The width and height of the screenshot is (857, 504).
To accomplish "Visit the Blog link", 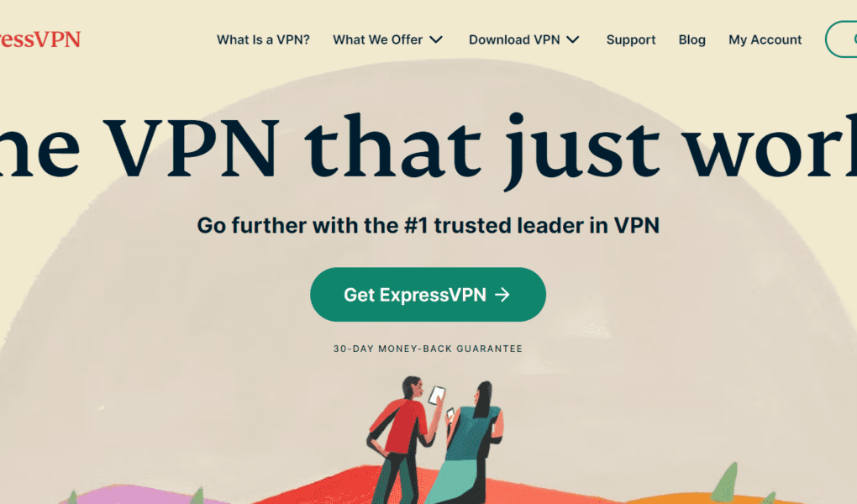I will (692, 40).
